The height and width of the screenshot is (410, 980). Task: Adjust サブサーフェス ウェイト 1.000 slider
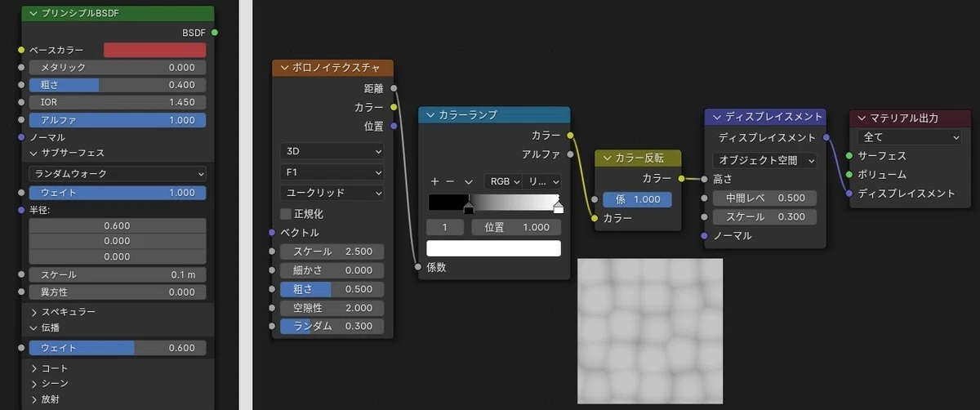pos(118,193)
